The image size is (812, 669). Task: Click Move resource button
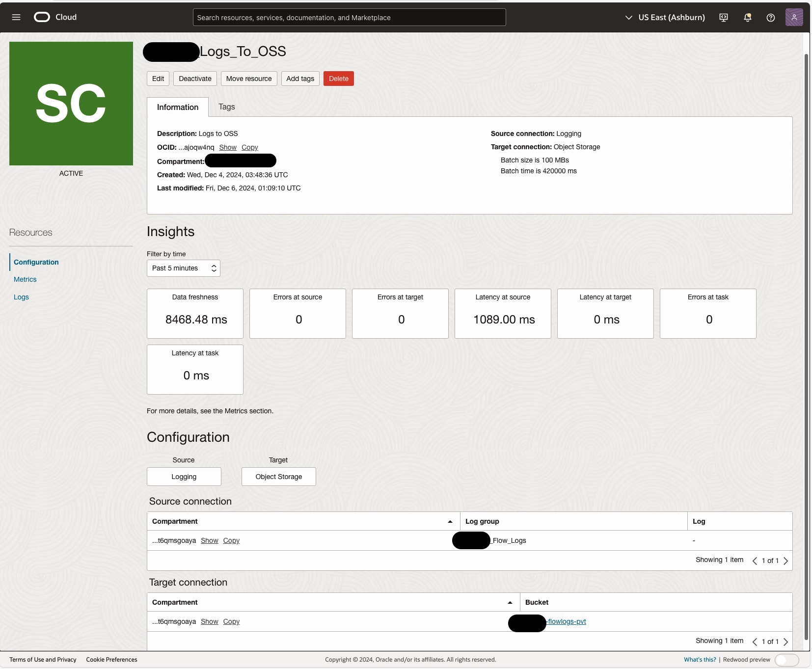pyautogui.click(x=249, y=79)
